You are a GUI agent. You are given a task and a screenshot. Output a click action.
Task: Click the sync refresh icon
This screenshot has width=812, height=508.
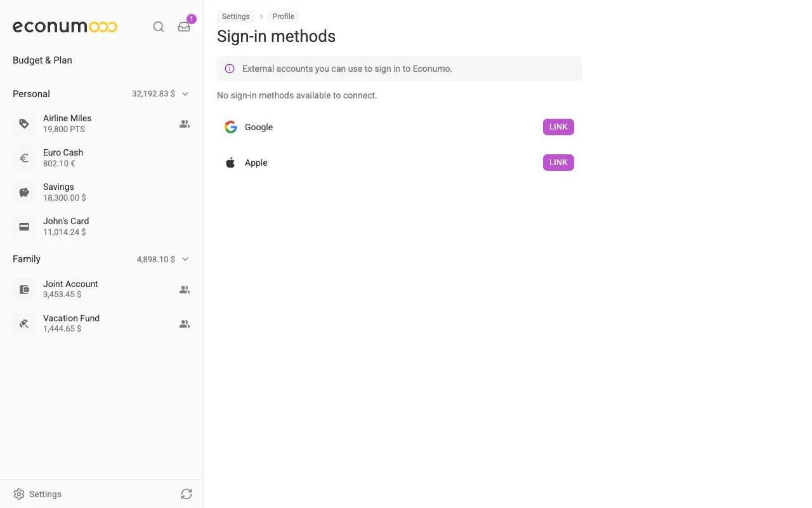187,494
